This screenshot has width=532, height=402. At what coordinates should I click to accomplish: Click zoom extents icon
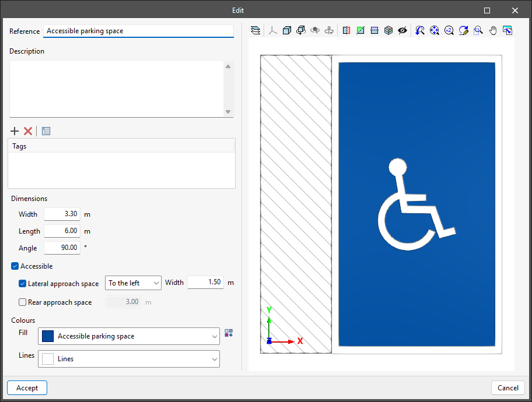click(x=434, y=30)
